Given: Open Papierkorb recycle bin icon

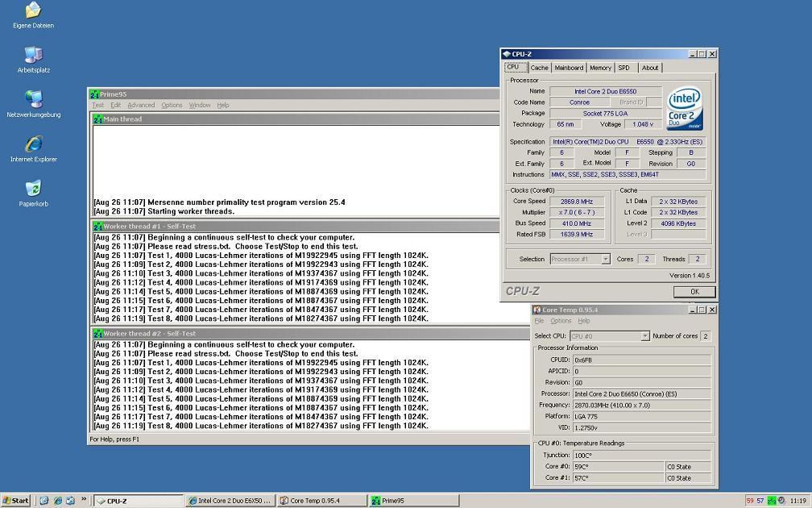Looking at the screenshot, I should click(x=33, y=194).
